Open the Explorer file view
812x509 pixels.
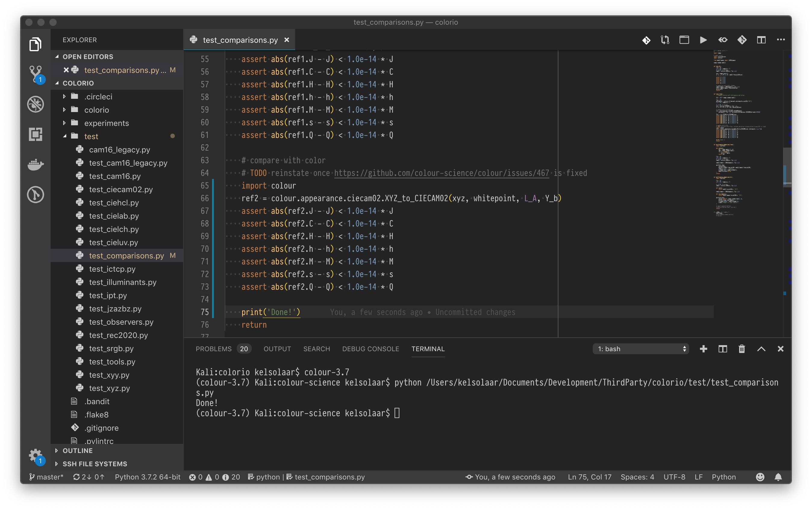click(35, 44)
